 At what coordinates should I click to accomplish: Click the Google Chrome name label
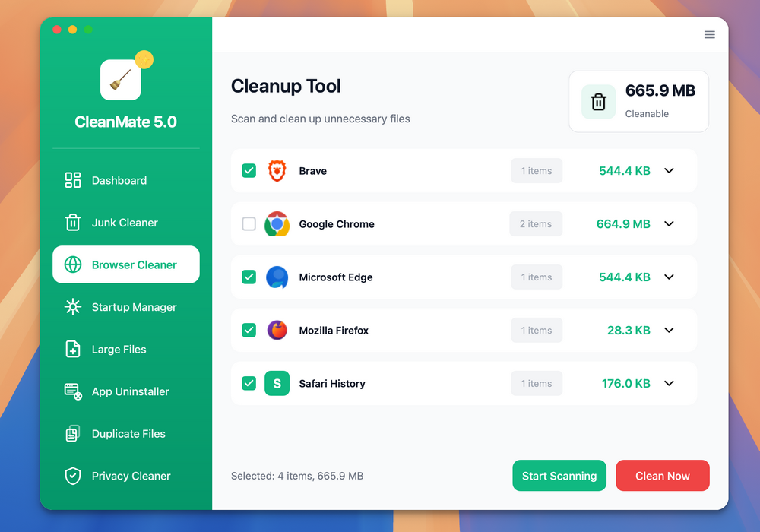[337, 224]
